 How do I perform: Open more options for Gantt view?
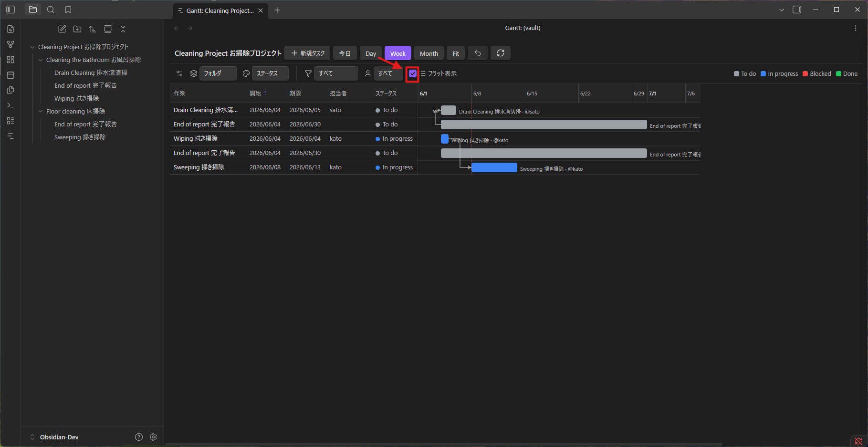pyautogui.click(x=856, y=28)
